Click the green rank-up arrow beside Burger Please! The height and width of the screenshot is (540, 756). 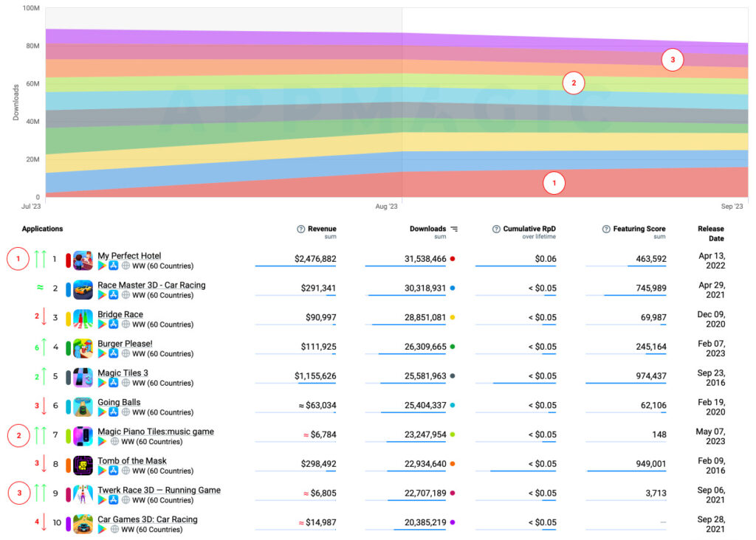[43, 347]
